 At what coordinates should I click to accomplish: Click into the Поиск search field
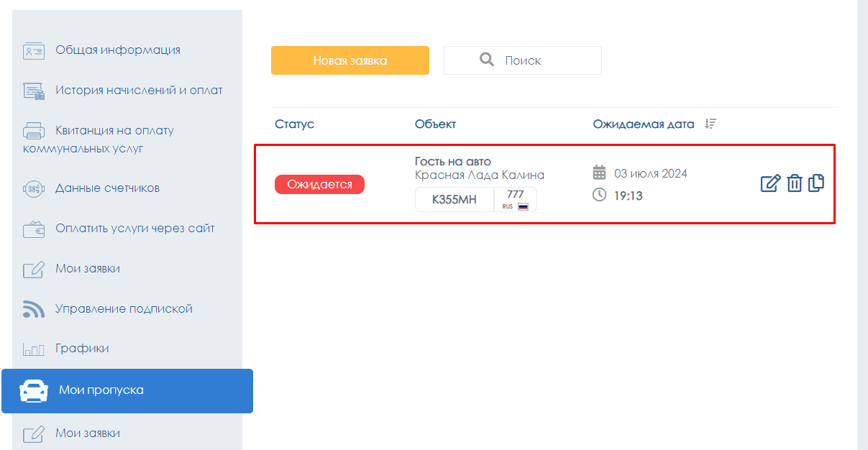point(539,60)
